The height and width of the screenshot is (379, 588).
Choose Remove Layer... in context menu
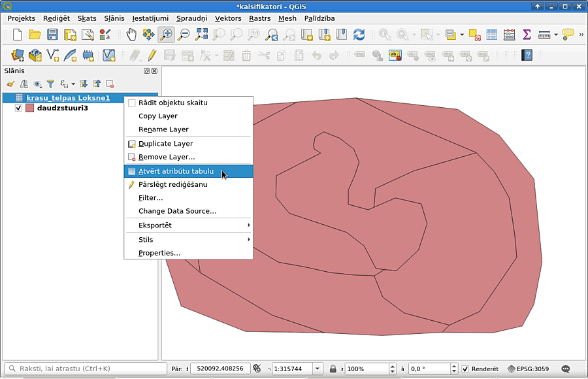tap(188, 157)
